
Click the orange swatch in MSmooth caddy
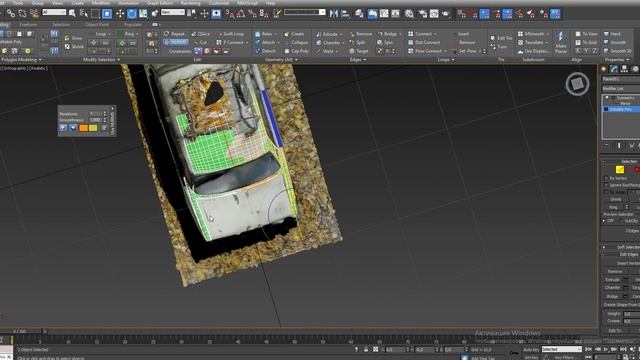click(84, 128)
